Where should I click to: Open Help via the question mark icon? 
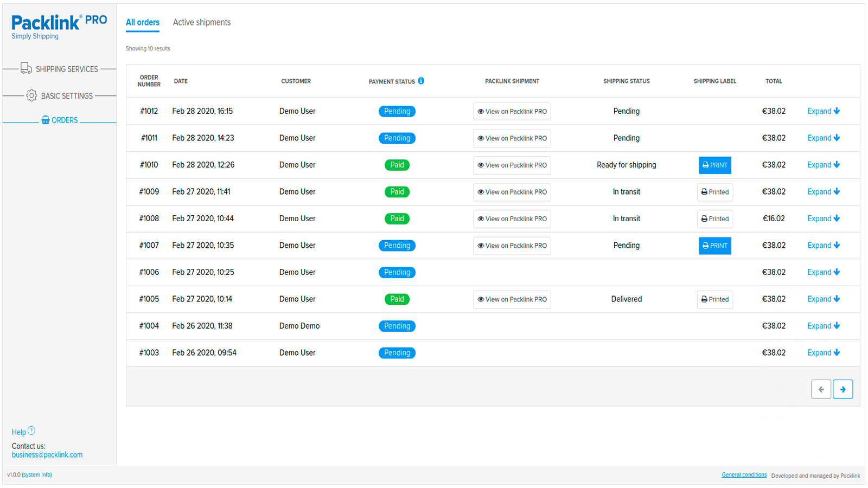pyautogui.click(x=31, y=430)
